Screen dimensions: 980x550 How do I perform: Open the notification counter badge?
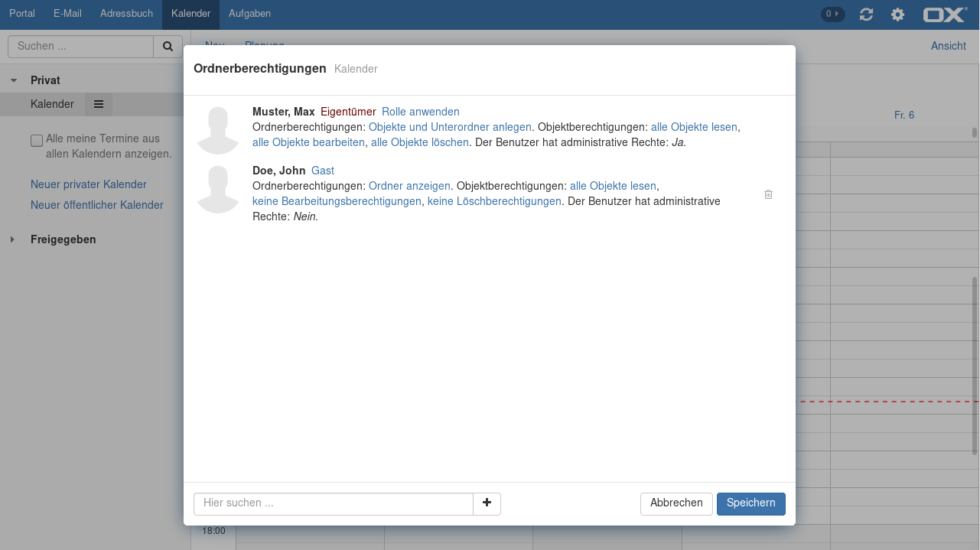[832, 15]
